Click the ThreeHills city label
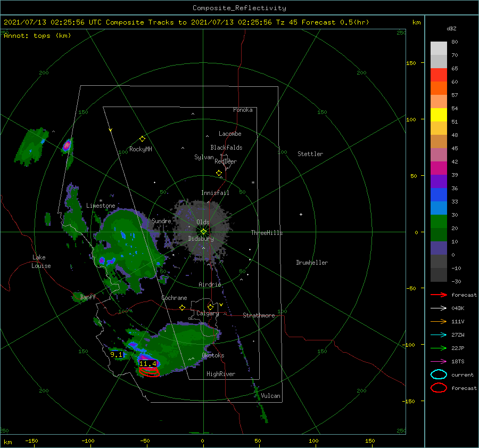The height and width of the screenshot is (448, 479). click(267, 233)
